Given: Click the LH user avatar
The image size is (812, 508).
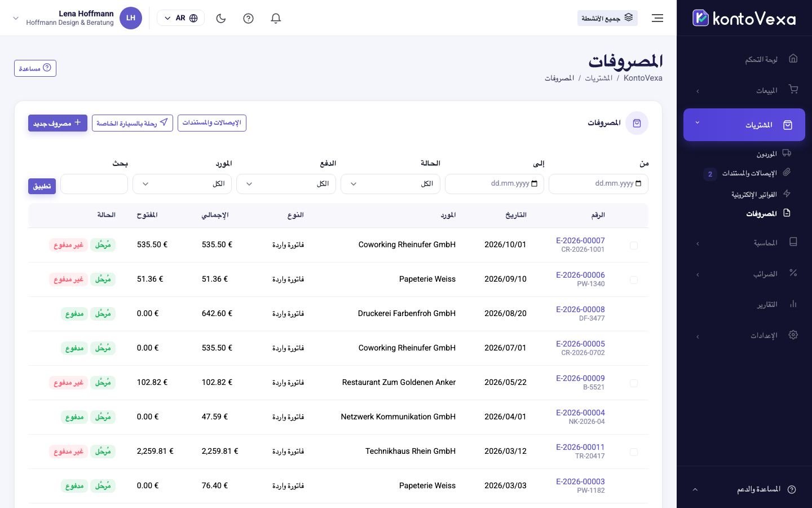Looking at the screenshot, I should [131, 18].
